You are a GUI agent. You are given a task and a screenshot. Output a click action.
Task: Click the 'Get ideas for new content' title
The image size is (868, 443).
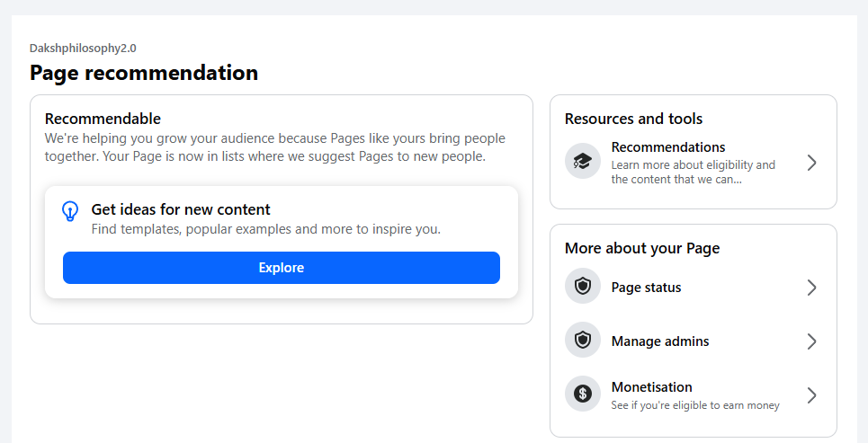pos(180,209)
